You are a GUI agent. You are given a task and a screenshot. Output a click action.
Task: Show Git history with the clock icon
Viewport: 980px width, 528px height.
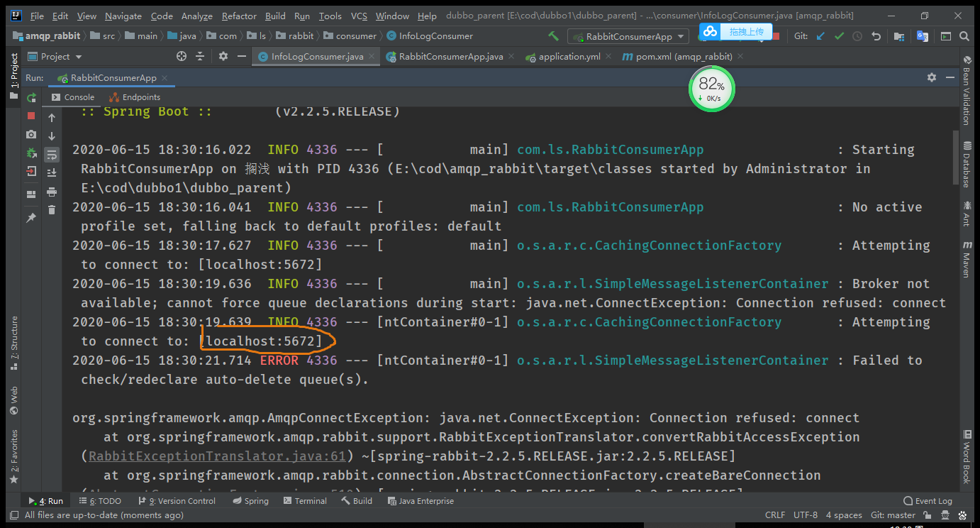(857, 35)
